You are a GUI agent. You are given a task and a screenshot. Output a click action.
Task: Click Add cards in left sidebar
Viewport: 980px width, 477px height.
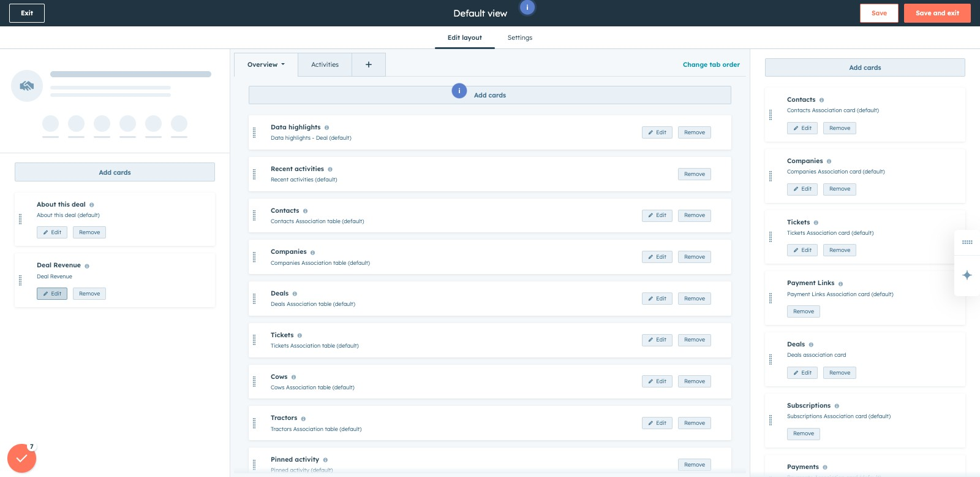tap(115, 172)
